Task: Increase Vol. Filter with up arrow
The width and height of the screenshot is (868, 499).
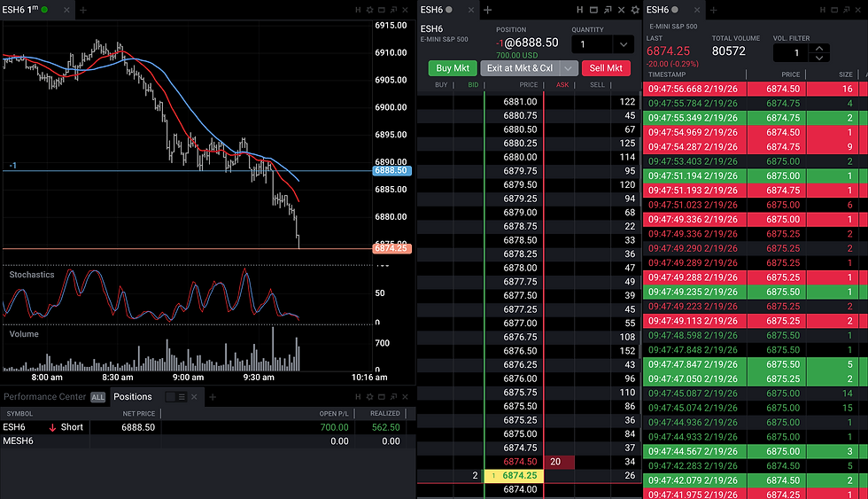Action: point(819,49)
